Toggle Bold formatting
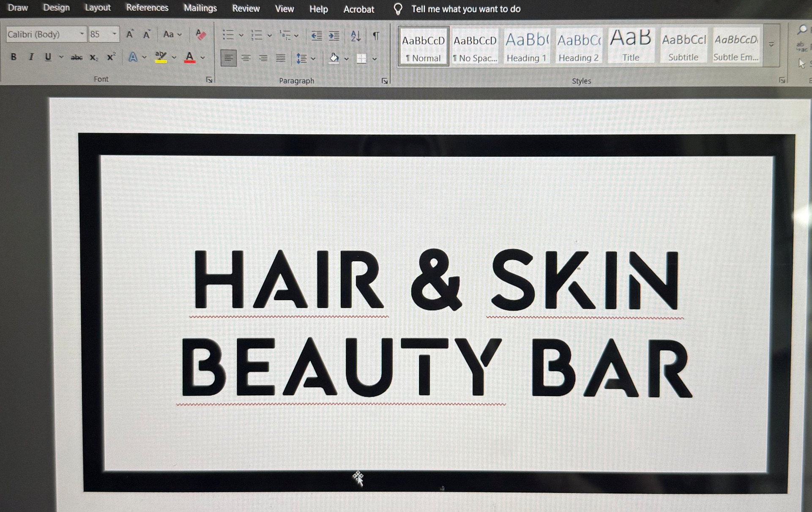812x512 pixels. (x=14, y=57)
